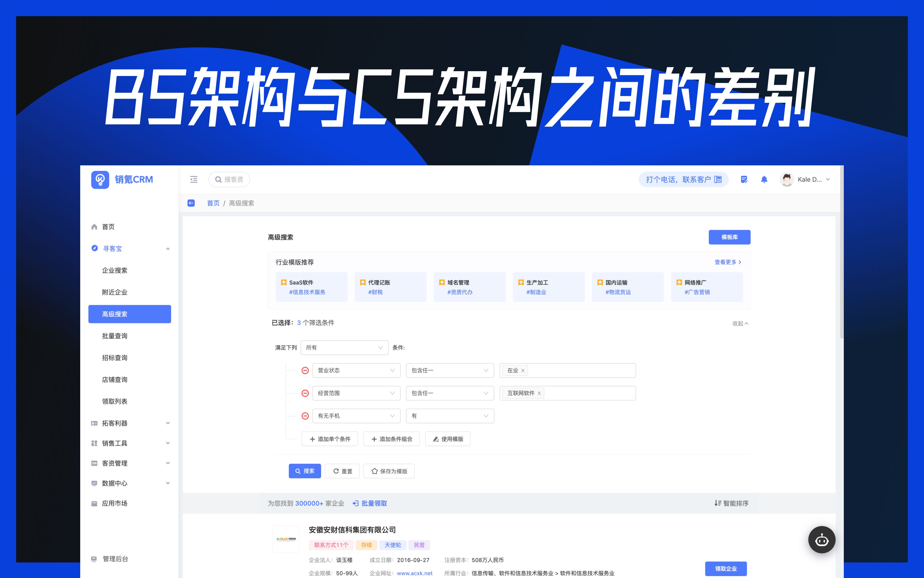924x578 pixels.
Task: Open 企业搜索 in the sidebar
Action: [x=114, y=270]
